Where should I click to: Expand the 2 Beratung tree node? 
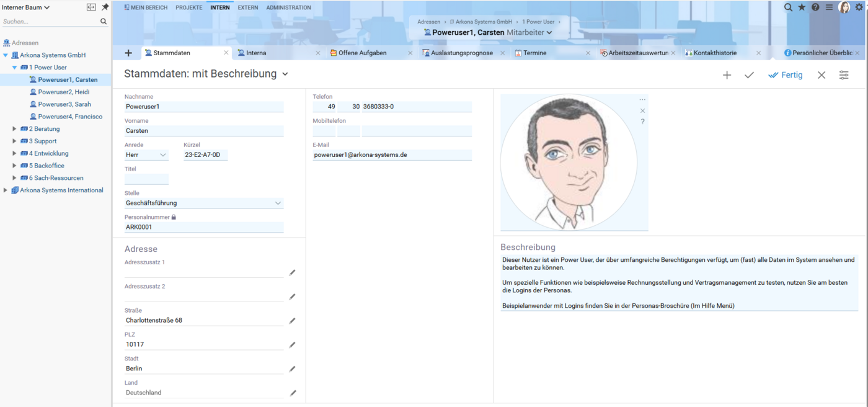tap(15, 129)
